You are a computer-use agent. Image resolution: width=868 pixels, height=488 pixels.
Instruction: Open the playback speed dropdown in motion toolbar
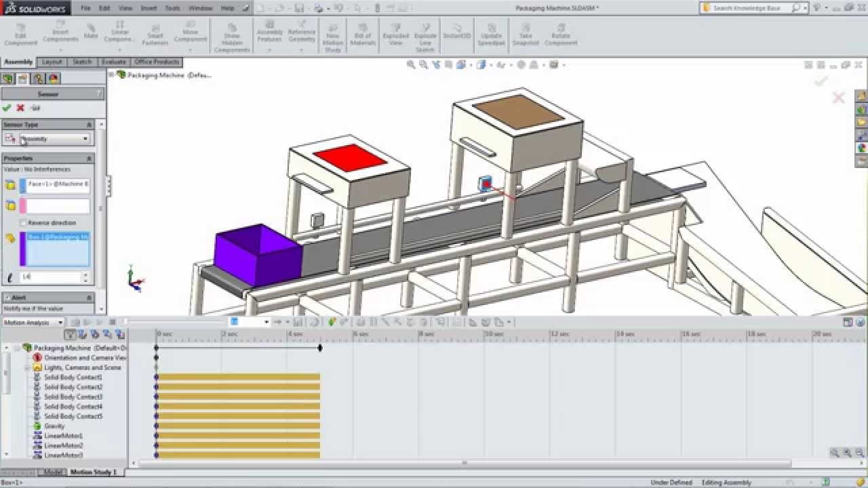click(x=267, y=322)
